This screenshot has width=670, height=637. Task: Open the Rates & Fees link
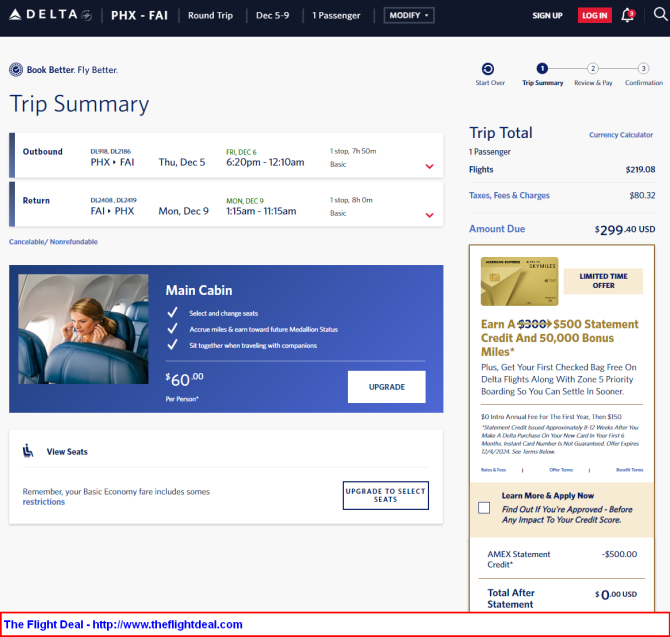tap(493, 470)
